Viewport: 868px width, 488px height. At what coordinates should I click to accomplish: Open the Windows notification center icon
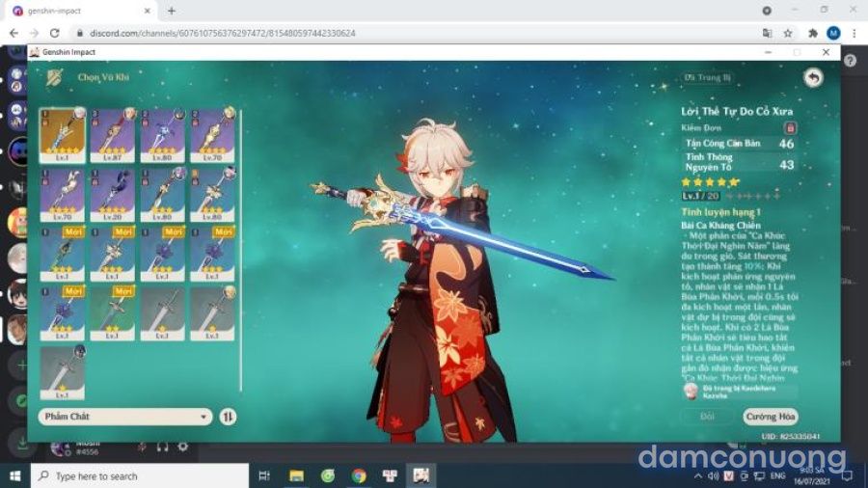847,475
